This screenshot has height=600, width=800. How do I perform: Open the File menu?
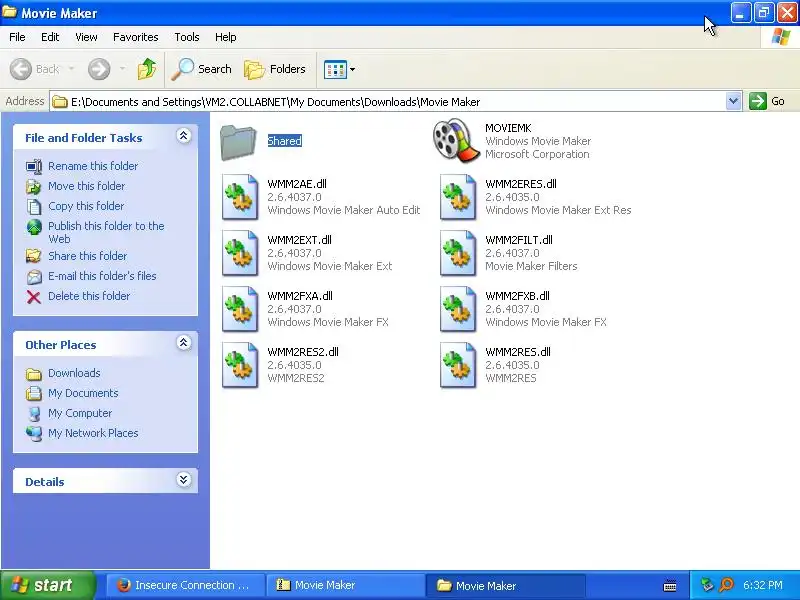pyautogui.click(x=17, y=37)
